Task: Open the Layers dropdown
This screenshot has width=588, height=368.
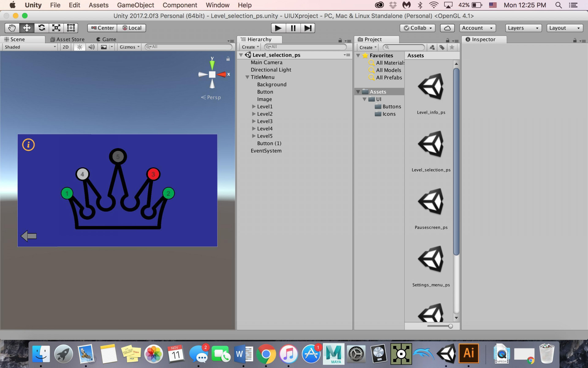Action: [x=523, y=28]
